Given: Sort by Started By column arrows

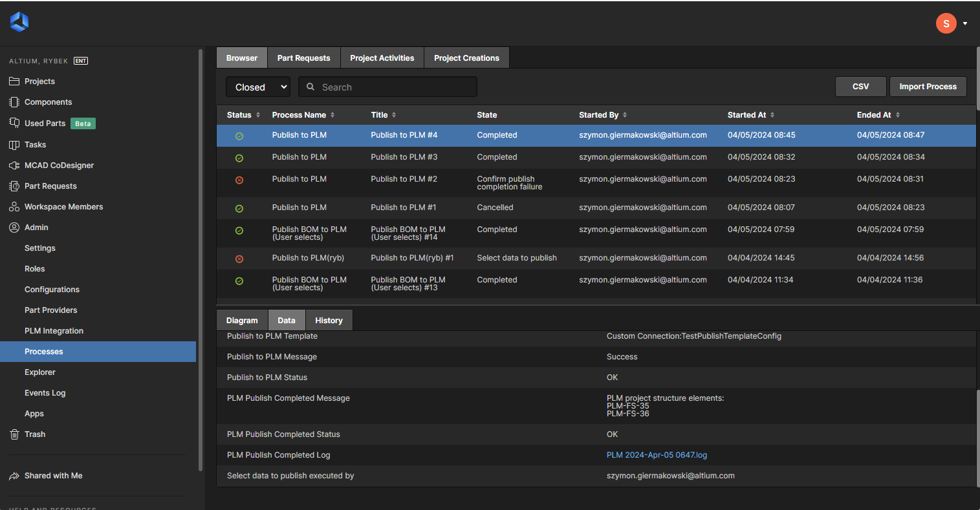Looking at the screenshot, I should [625, 115].
